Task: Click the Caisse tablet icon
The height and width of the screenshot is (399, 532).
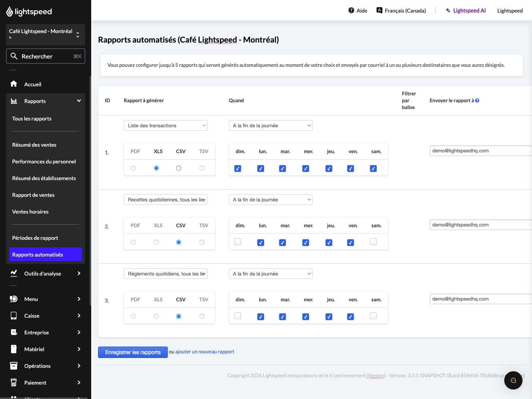Action: (x=14, y=316)
